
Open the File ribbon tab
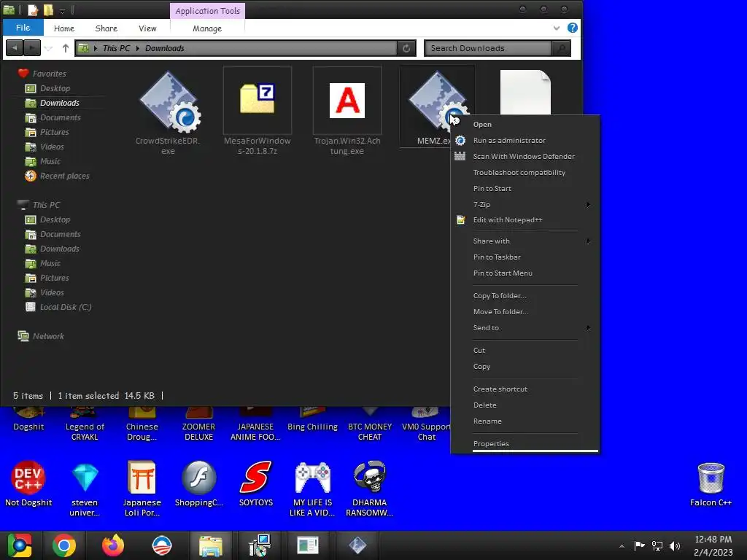[23, 28]
